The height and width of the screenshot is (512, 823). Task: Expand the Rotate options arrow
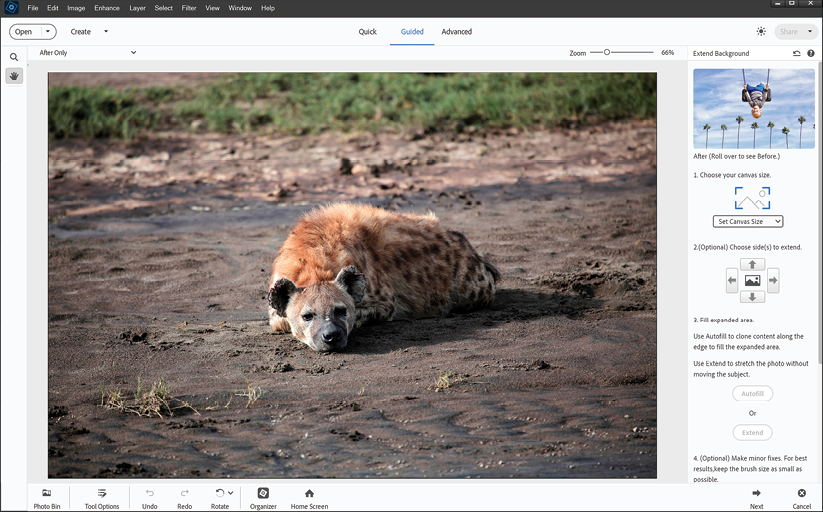coord(230,493)
